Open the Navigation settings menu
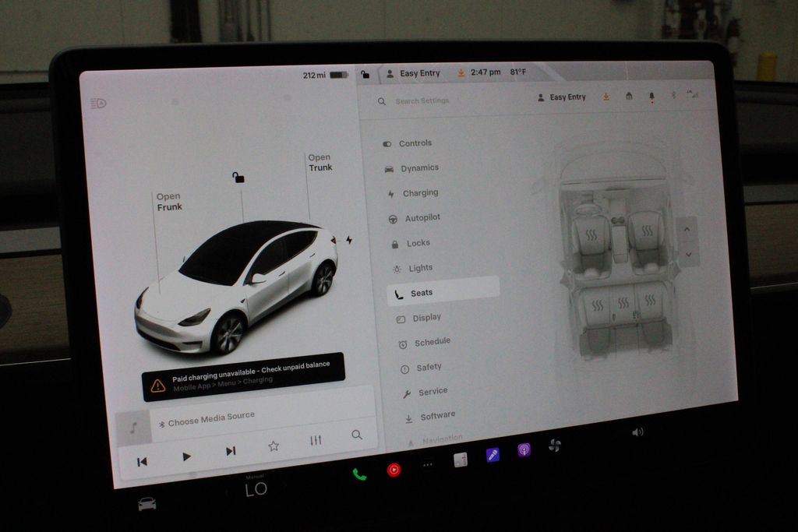Viewport: 798px width, 532px height. tap(435, 439)
